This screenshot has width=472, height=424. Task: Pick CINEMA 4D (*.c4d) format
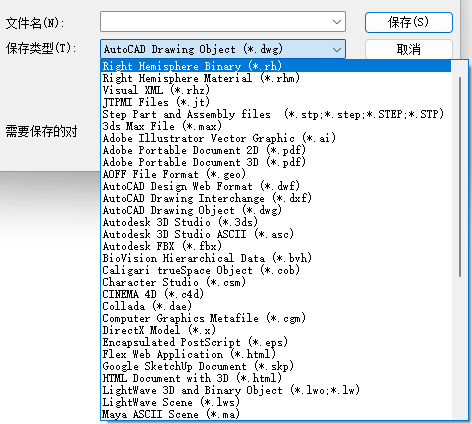tap(277, 294)
